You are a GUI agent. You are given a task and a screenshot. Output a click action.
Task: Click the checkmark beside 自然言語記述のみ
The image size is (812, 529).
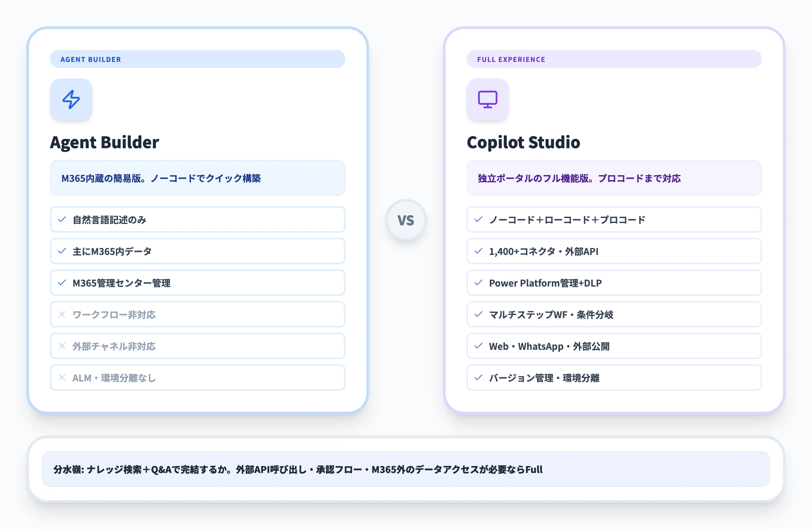pos(62,220)
